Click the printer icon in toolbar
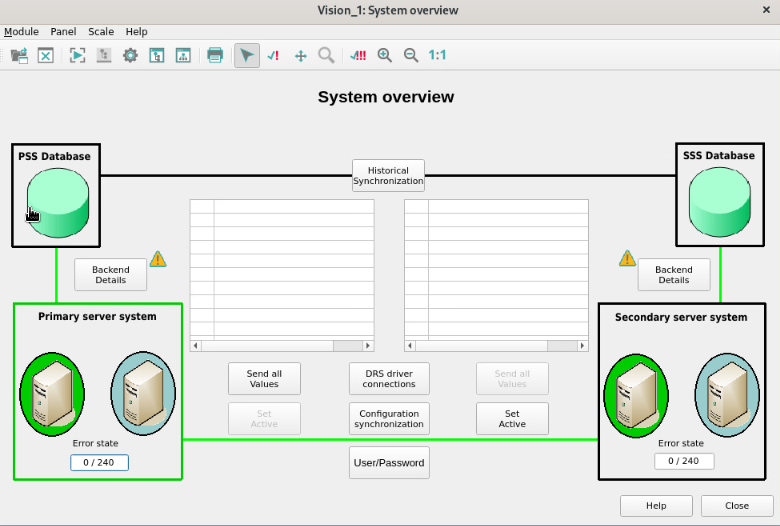 click(x=215, y=55)
